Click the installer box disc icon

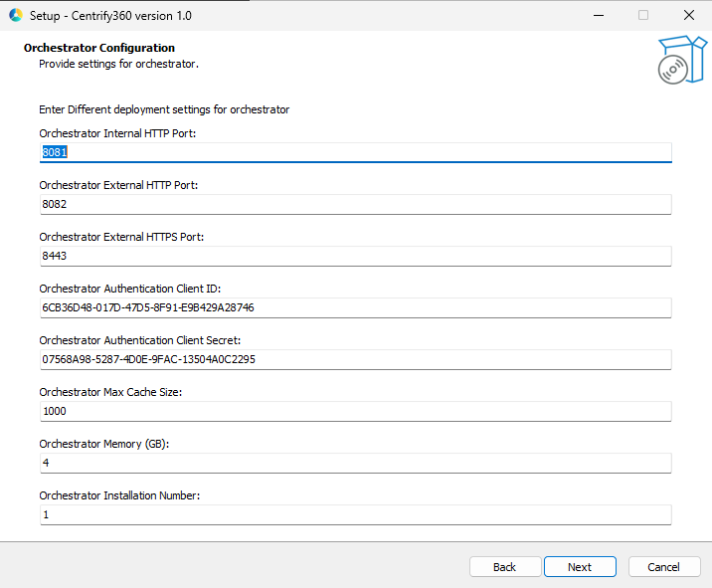point(682,60)
